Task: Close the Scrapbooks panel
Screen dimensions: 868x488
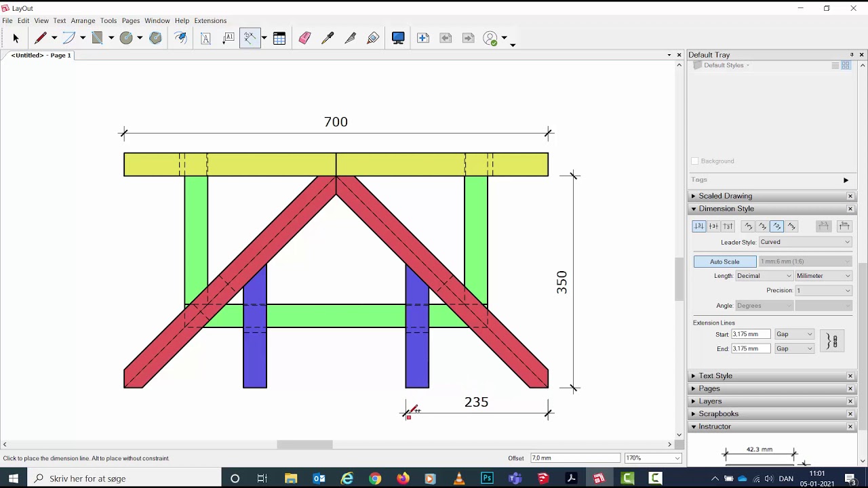Action: click(x=850, y=413)
